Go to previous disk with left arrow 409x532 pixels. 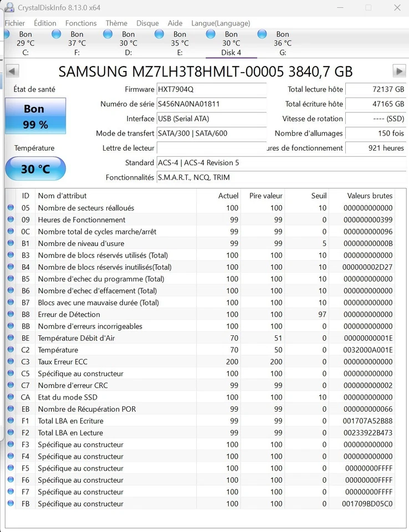point(13,71)
